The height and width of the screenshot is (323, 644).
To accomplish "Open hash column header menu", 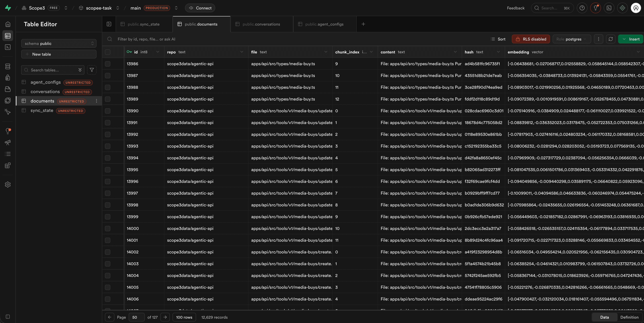I will [x=498, y=52].
